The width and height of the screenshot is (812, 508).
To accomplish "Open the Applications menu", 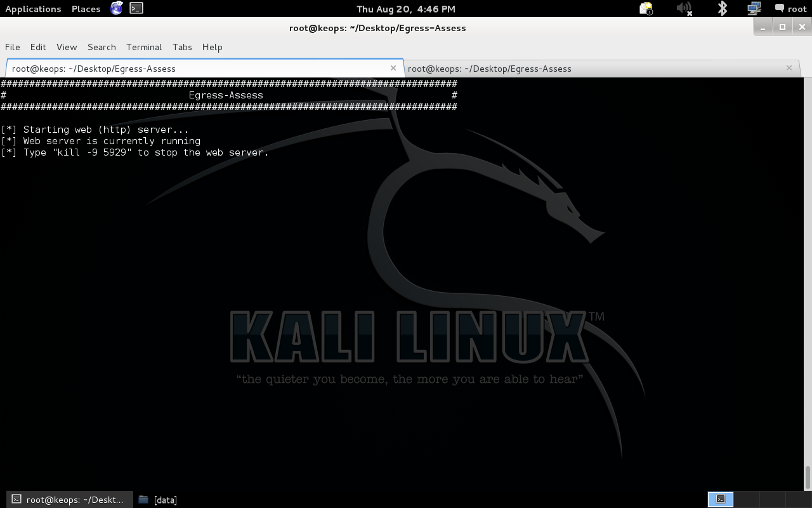I will [33, 9].
